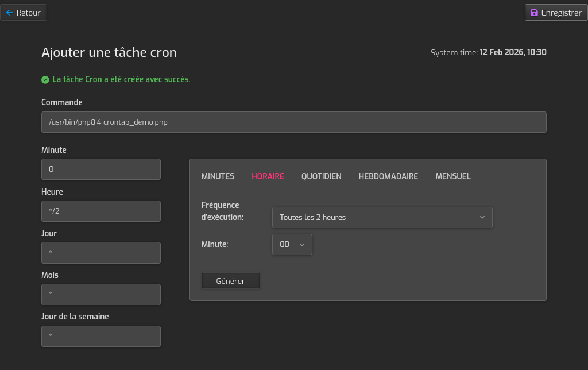588x370 pixels.
Task: Expand the Minute 00 dropdown
Action: pyautogui.click(x=292, y=244)
